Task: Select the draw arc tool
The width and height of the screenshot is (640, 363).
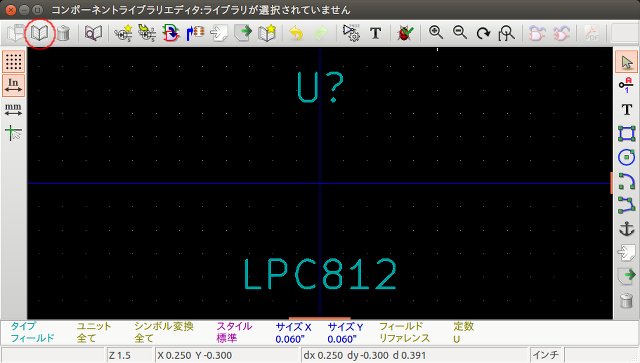Action: (x=627, y=181)
